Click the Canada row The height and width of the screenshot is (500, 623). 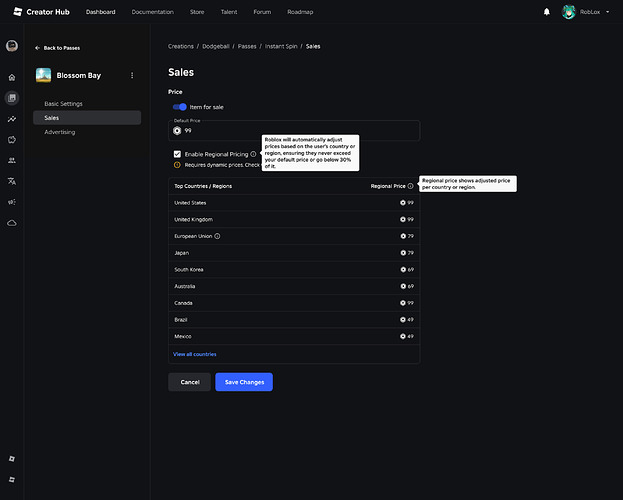pos(294,303)
